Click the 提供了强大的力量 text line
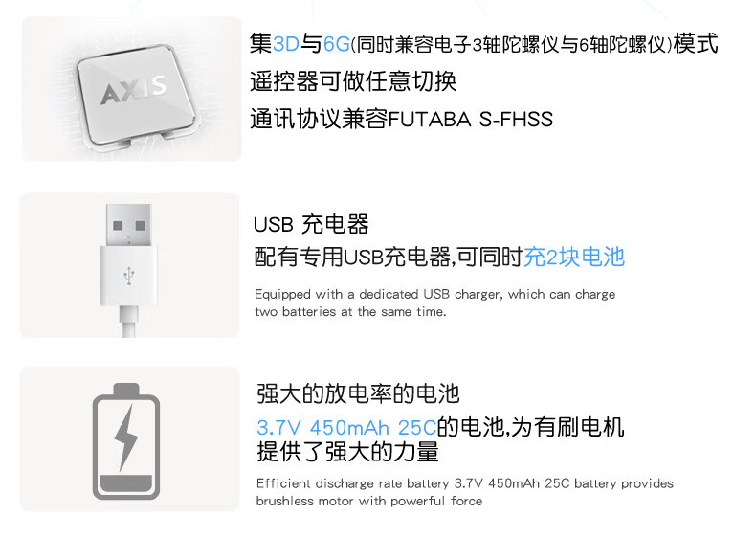This screenshot has width=756, height=538. (347, 452)
